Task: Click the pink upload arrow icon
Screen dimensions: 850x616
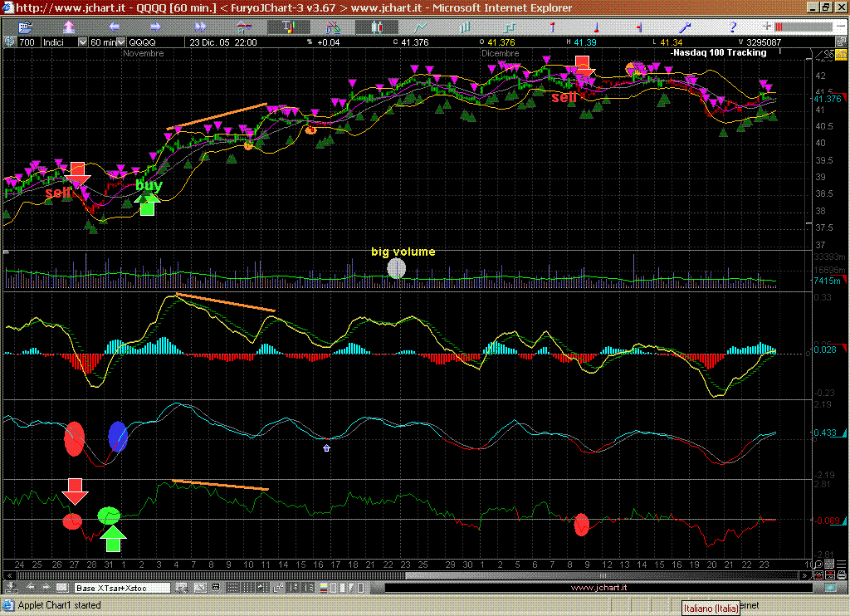Action: [x=69, y=27]
